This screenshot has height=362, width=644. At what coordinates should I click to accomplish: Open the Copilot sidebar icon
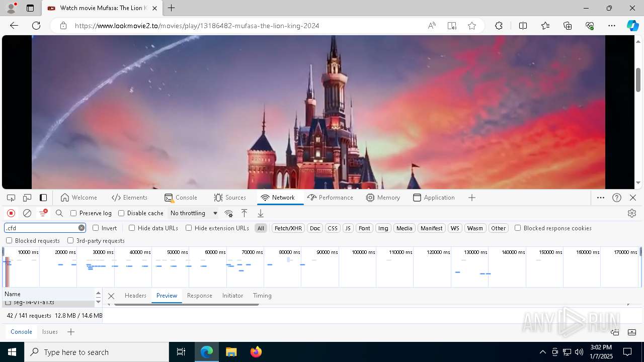(632, 26)
